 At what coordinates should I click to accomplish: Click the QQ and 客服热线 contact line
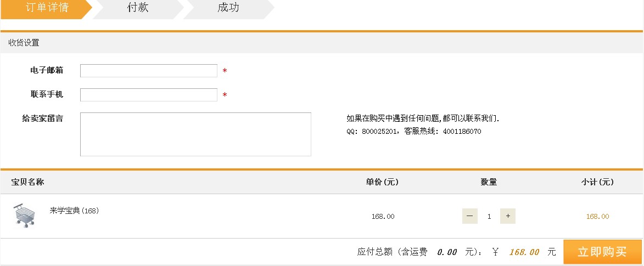point(414,132)
